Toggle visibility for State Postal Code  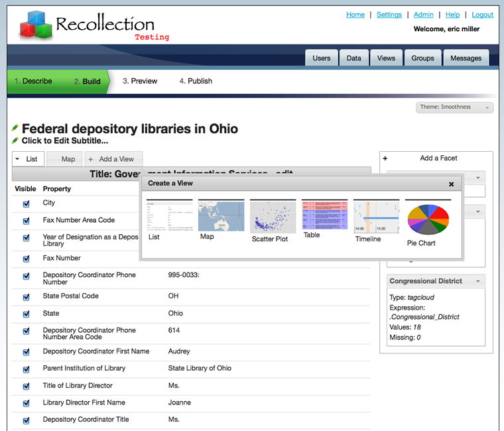pyautogui.click(x=27, y=297)
